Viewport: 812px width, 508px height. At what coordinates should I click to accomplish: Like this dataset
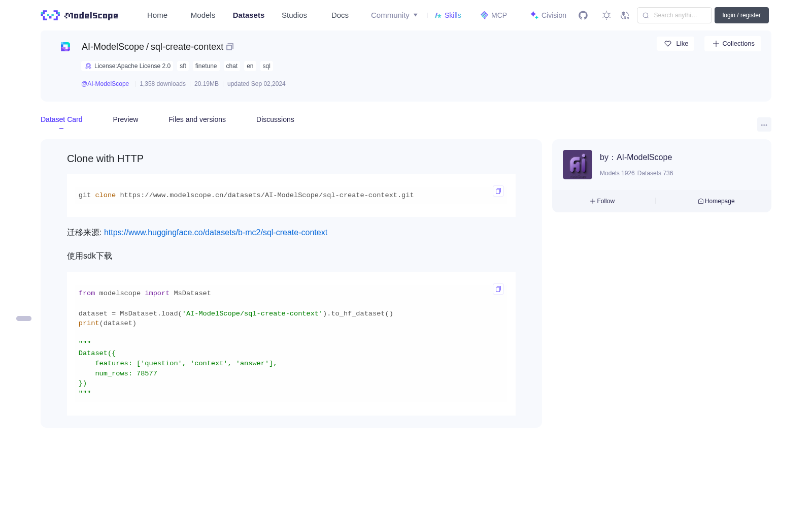(x=676, y=44)
